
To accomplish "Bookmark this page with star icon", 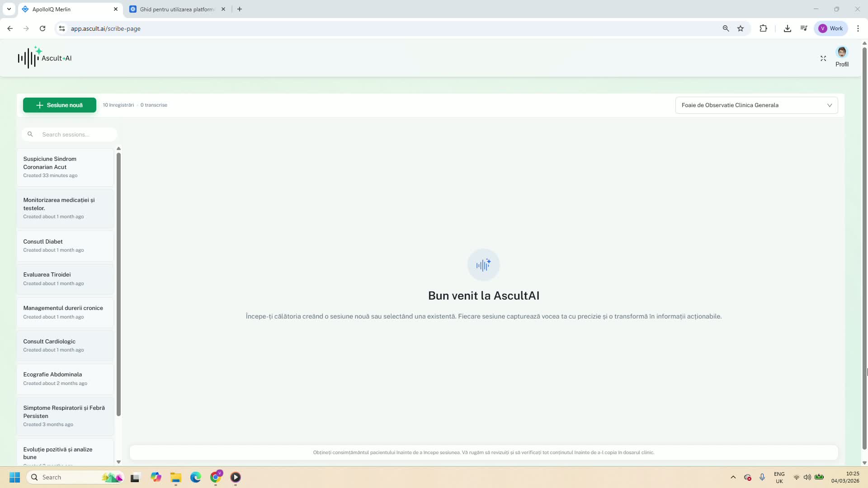I will [x=741, y=28].
